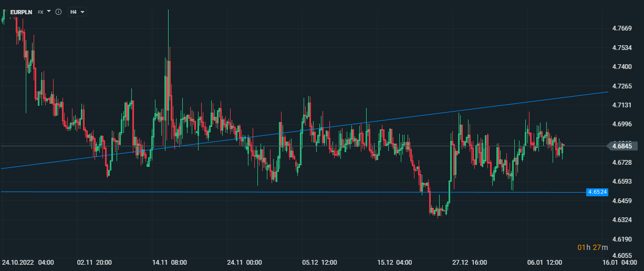Click the 4.6593 price axis label
The width and height of the screenshot is (644, 271).
coord(622,182)
